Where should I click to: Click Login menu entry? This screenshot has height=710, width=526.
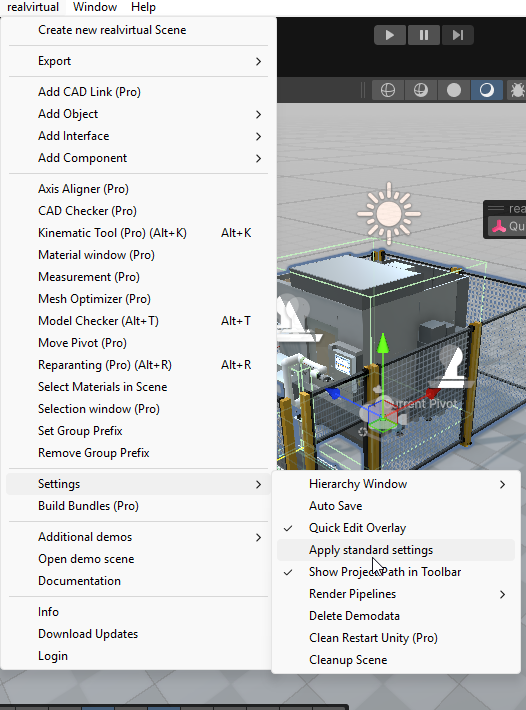(138, 656)
